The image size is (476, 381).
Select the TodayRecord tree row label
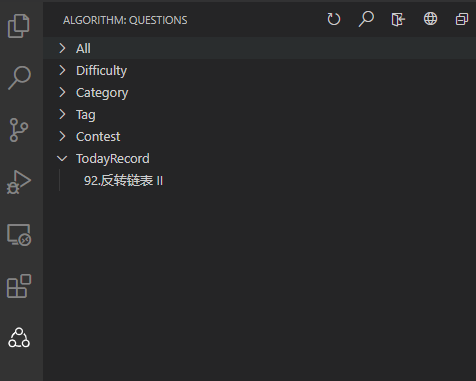pos(113,159)
